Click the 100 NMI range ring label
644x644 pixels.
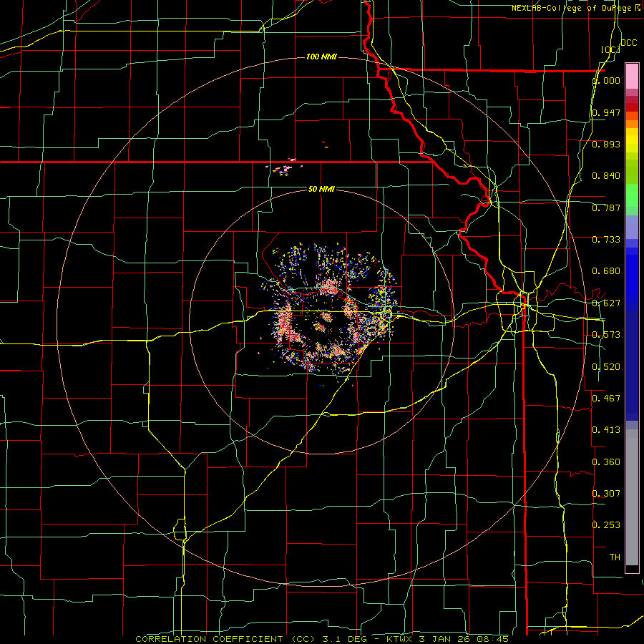point(321,57)
